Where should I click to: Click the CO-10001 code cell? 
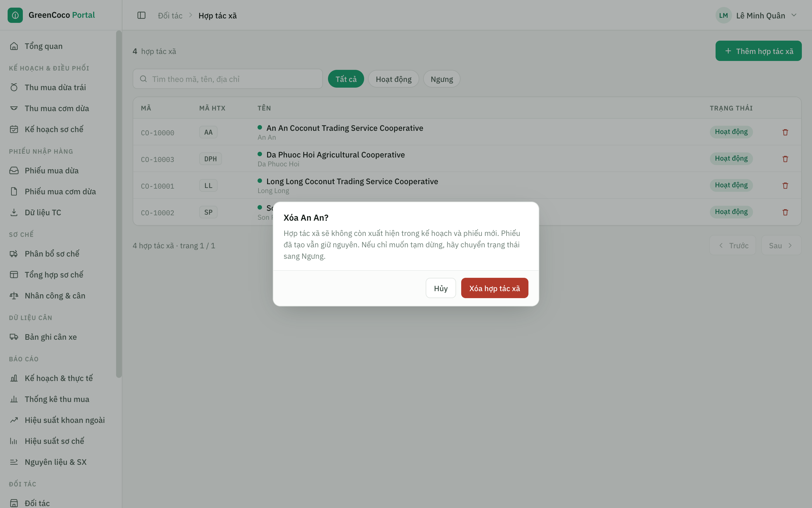pyautogui.click(x=157, y=186)
